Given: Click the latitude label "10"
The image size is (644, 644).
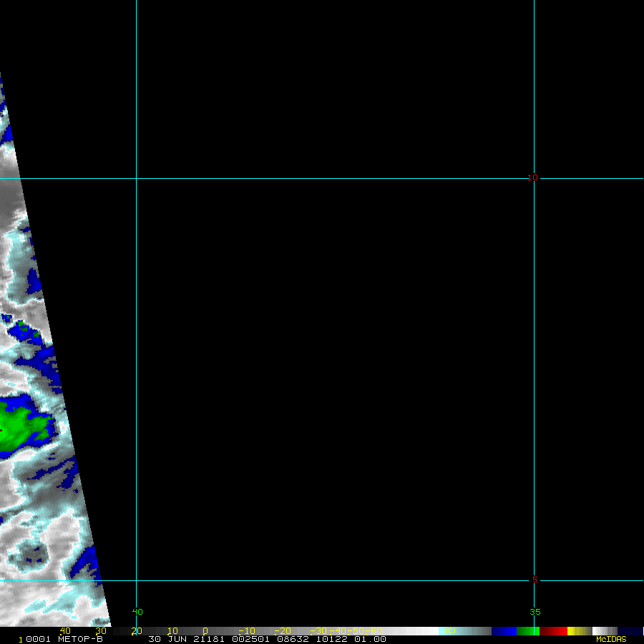Looking at the screenshot, I should [x=532, y=178].
